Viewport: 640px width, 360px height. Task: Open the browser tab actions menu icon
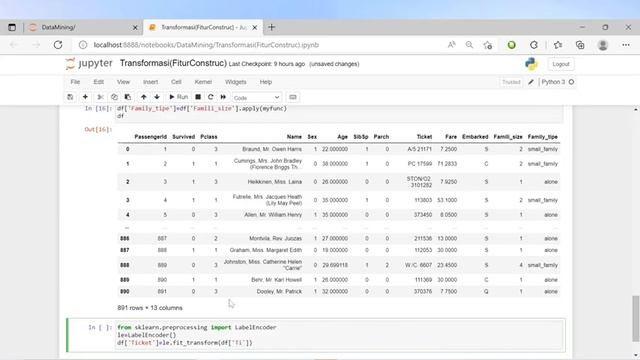[12, 27]
